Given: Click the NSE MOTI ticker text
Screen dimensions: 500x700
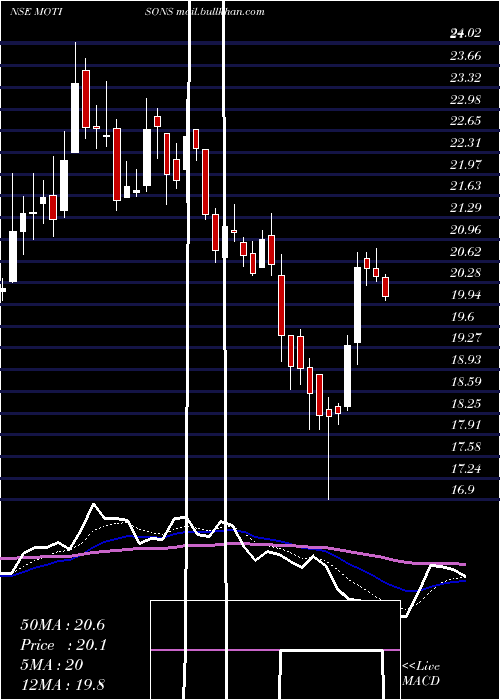Looking at the screenshot, I should pos(35,12).
